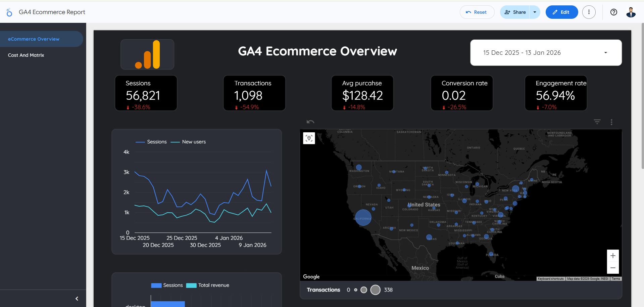The image size is (644, 307).
Task: Toggle New users series in line chart legend
Action: click(188, 142)
